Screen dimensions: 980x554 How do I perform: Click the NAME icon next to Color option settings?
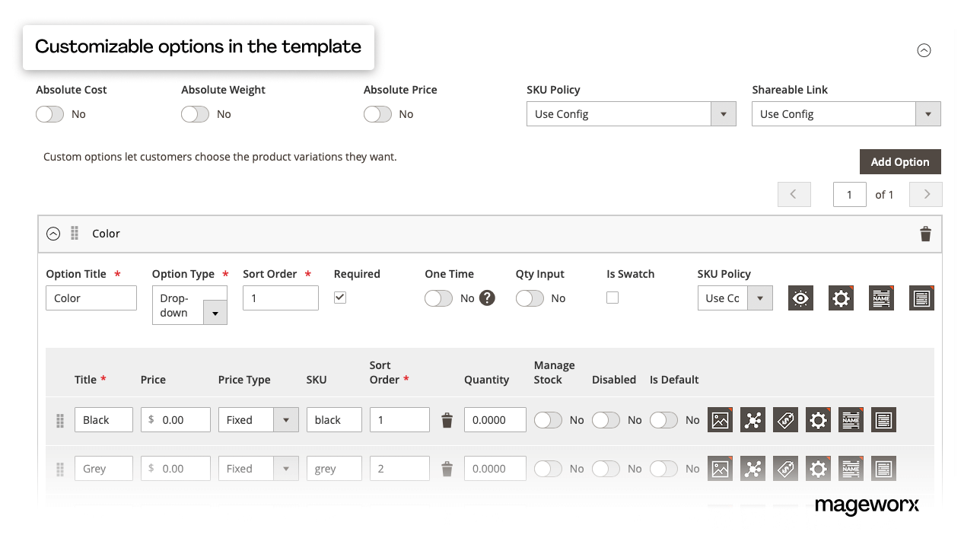881,298
